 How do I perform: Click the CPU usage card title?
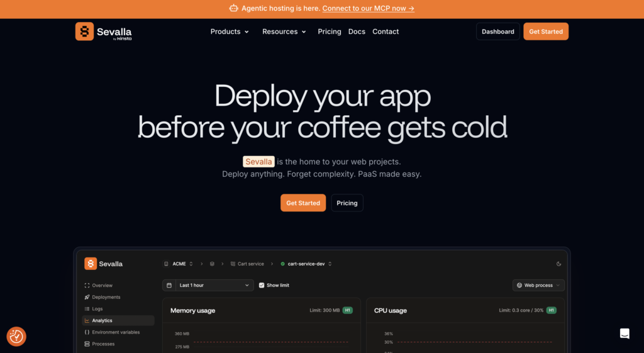tap(390, 311)
